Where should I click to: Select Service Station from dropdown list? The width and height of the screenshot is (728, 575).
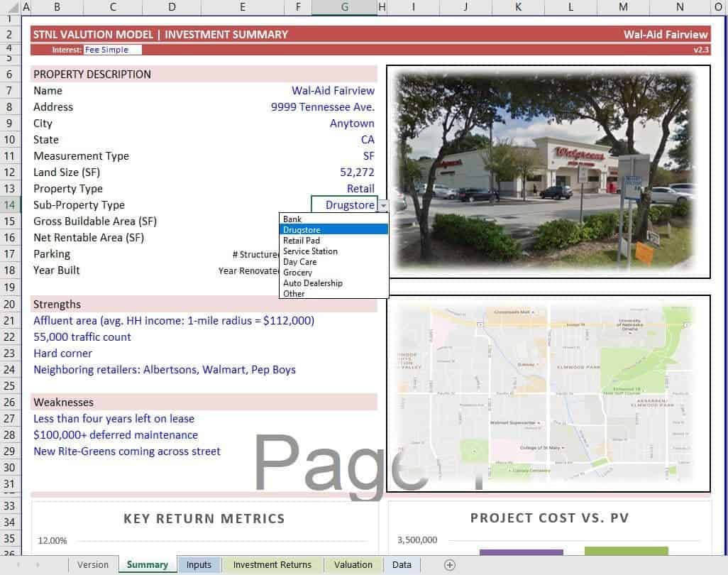333,251
